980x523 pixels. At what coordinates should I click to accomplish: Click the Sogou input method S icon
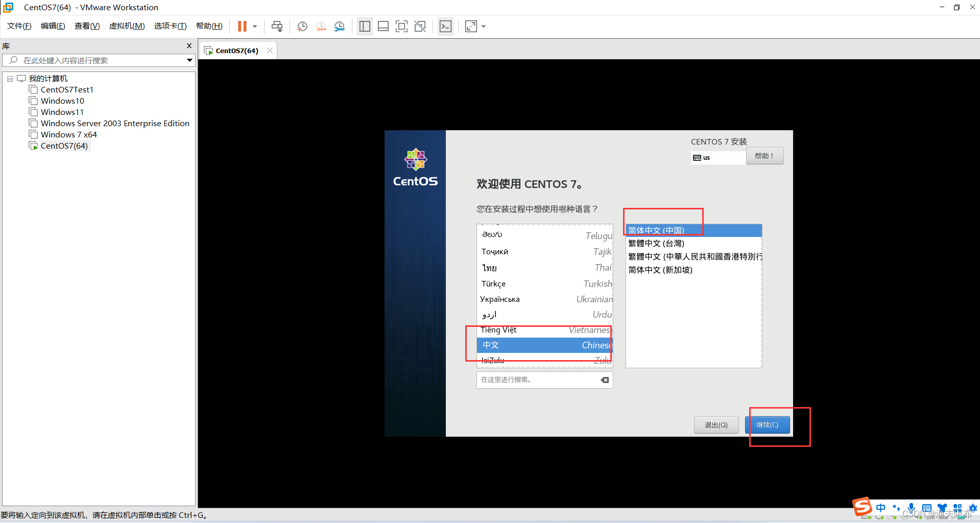pyautogui.click(x=863, y=507)
